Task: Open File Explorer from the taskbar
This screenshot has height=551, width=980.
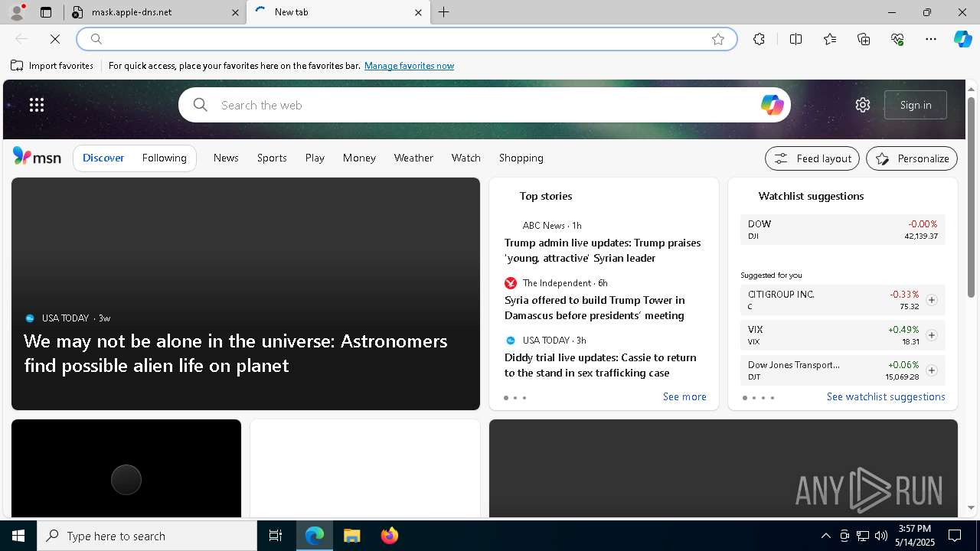Action: [x=352, y=536]
